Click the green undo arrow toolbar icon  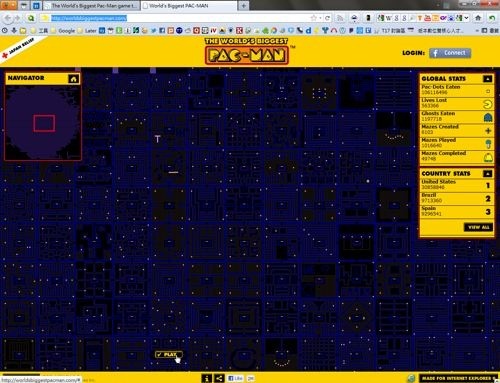pyautogui.click(x=492, y=18)
